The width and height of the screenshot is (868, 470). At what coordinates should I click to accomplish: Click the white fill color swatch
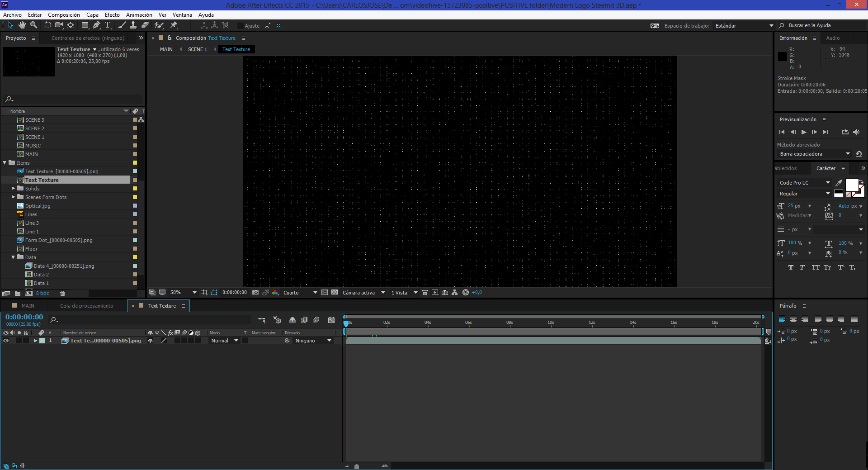coord(852,185)
